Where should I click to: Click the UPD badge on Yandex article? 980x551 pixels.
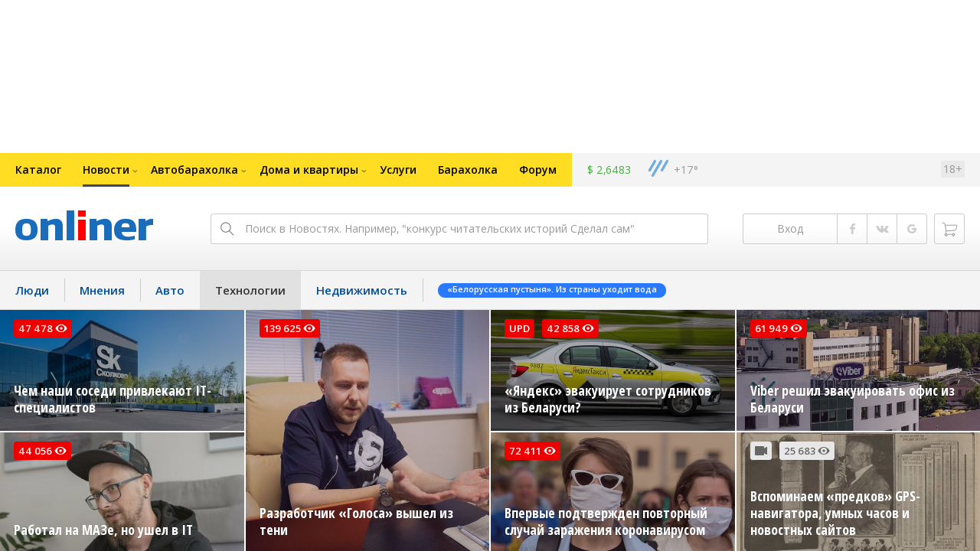(519, 328)
